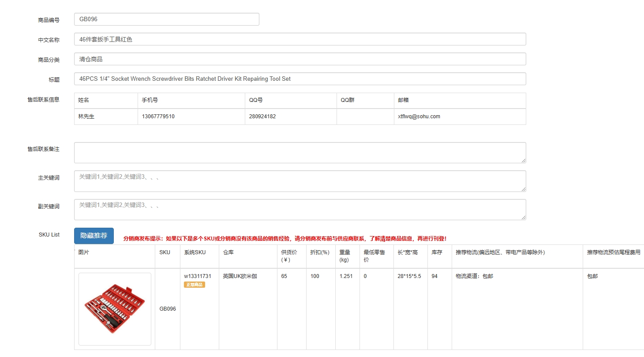Click the 副关键词 keywords textarea
644x357 pixels.
tap(300, 209)
